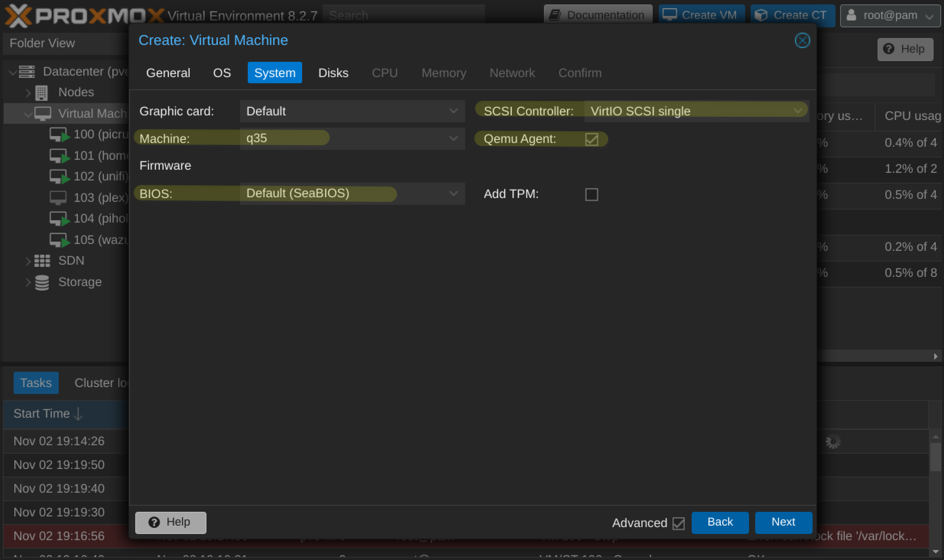Click the task list scroll down arrow
944x560 pixels.
[x=935, y=552]
